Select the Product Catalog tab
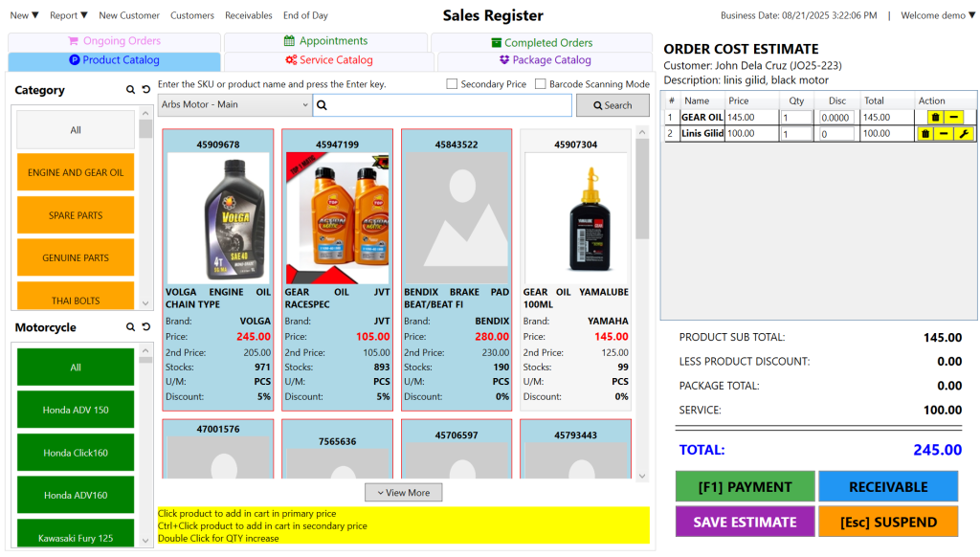Image resolution: width=980 pixels, height=557 pixels. [115, 60]
